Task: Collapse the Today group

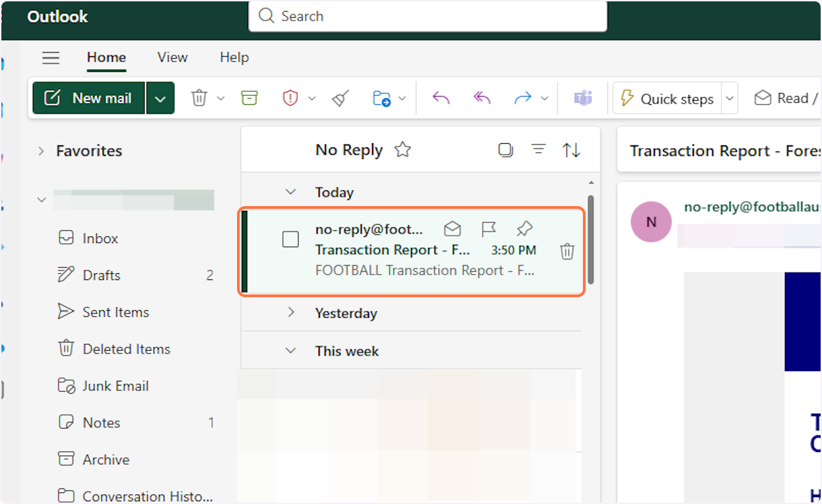Action: click(291, 192)
